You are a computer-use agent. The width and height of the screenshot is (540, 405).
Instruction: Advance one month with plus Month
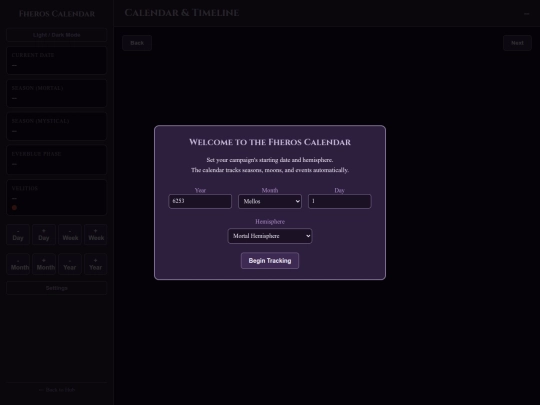[44, 264]
